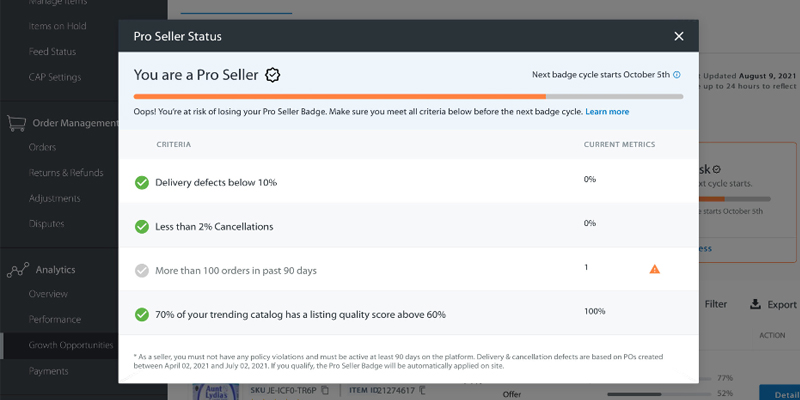Copy the SKU using copy icon

[x=325, y=389]
